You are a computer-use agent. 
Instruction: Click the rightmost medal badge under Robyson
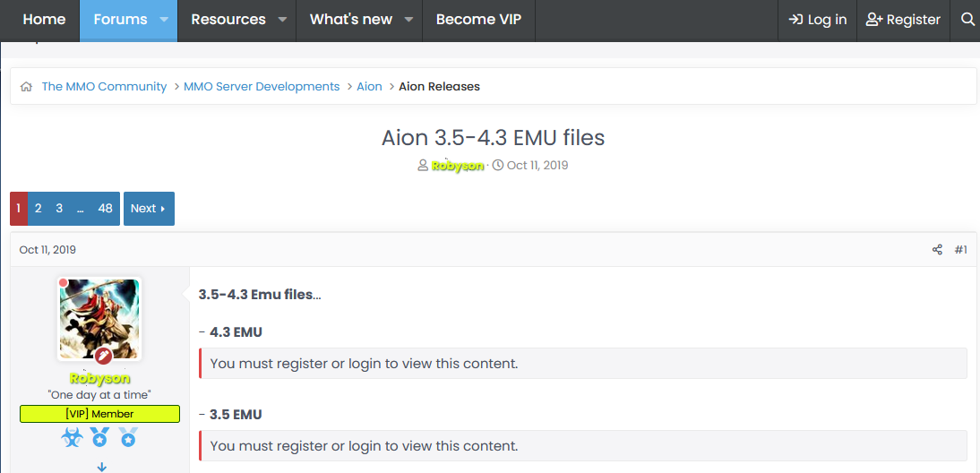click(x=128, y=437)
